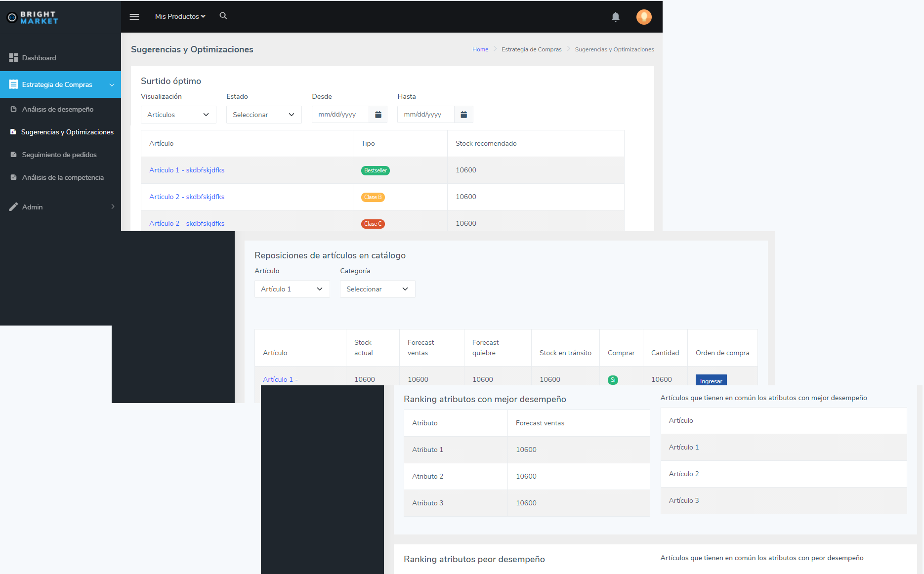Viewport: 924px width, 574px height.
Task: Click the Ingresar button
Action: pos(711,380)
